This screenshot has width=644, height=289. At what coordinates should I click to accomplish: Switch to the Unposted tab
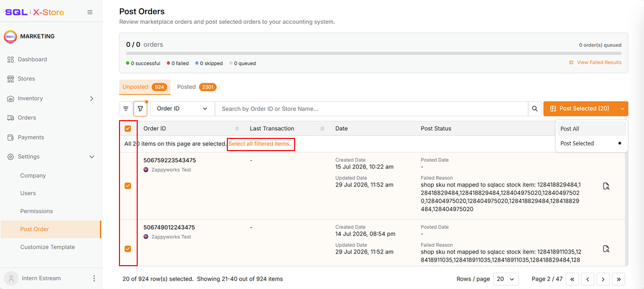pyautogui.click(x=145, y=87)
